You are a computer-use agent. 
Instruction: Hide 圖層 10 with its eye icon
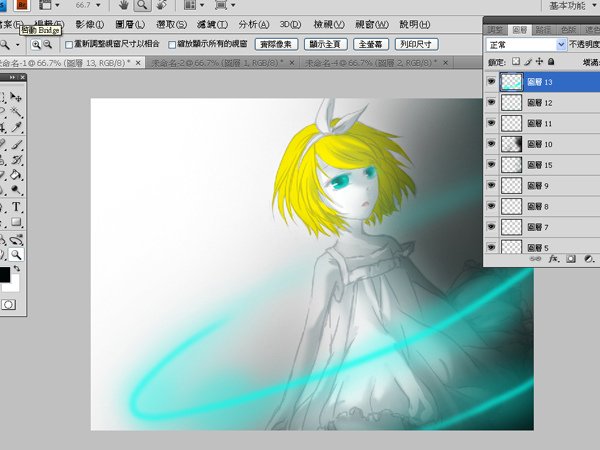pos(491,143)
